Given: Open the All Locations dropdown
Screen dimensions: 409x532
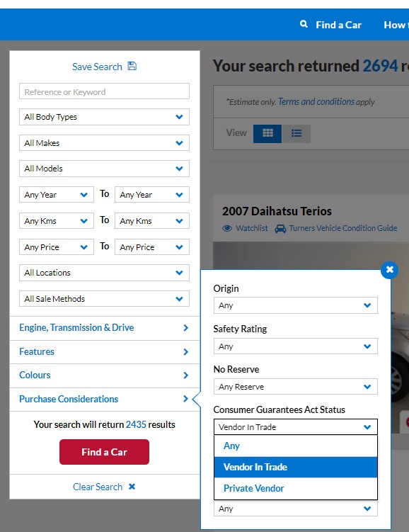Looking at the screenshot, I should coord(104,273).
